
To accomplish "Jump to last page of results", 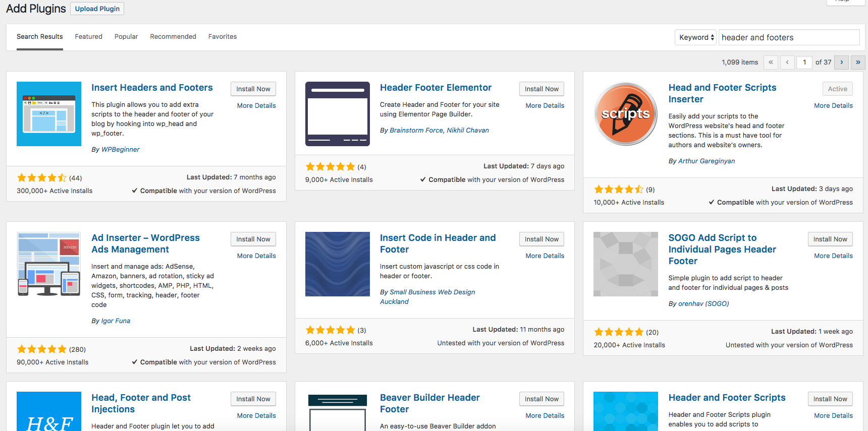I will (x=858, y=63).
